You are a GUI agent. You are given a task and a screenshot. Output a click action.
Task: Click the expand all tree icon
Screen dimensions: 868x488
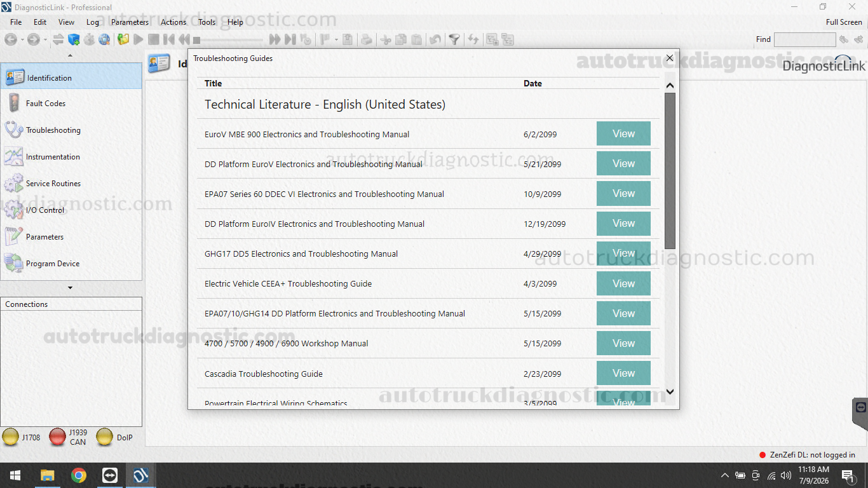492,39
